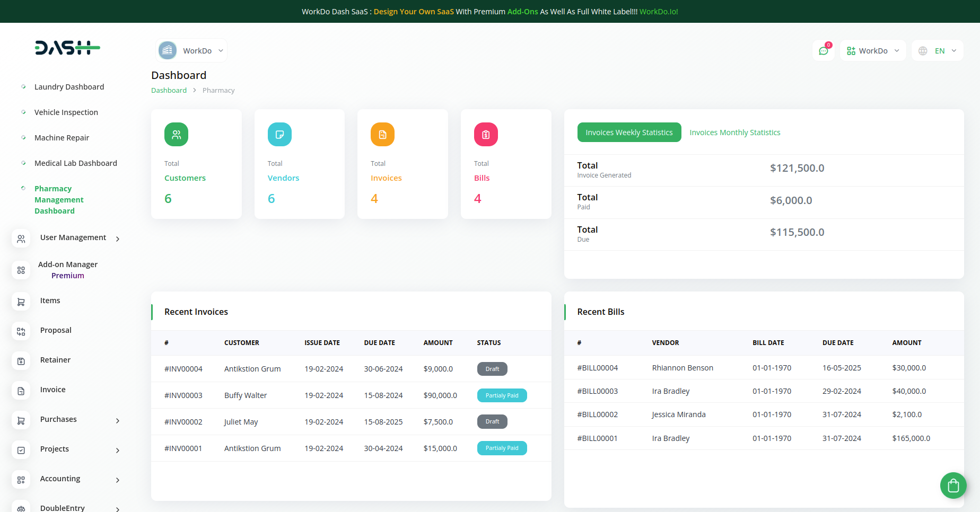Click the Total Customers people icon
980x512 pixels.
point(176,135)
